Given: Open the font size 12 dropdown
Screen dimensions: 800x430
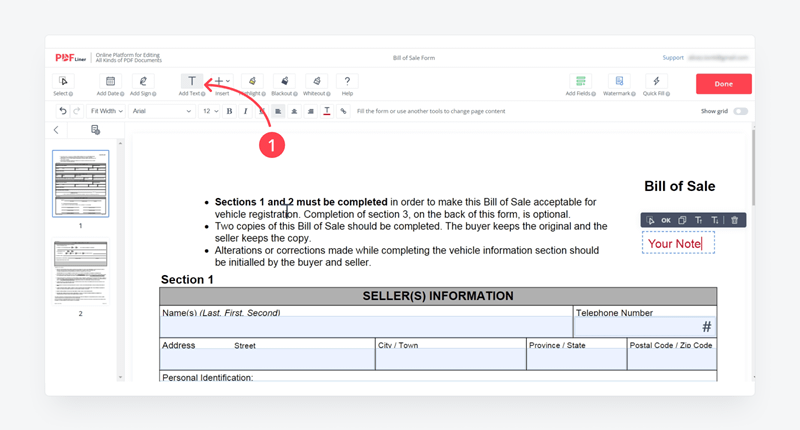Looking at the screenshot, I should click(210, 111).
